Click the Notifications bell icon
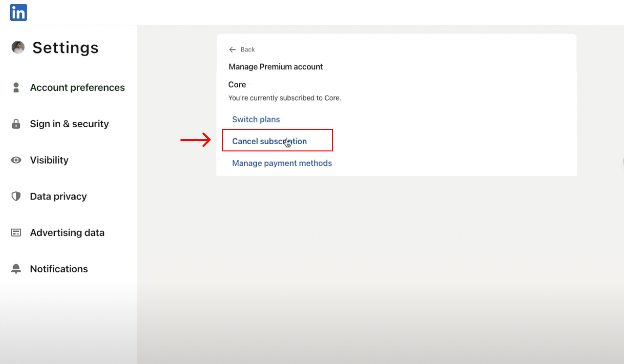The height and width of the screenshot is (364, 624). tap(16, 269)
